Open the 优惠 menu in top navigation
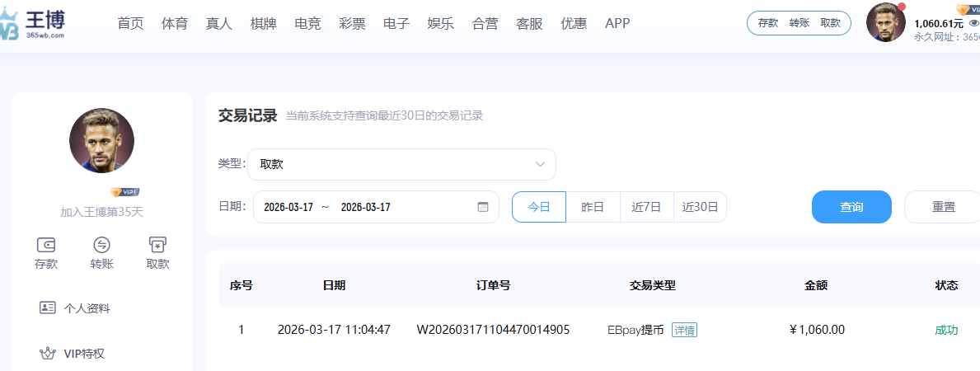Screen dimensions: 980x371 point(574,23)
